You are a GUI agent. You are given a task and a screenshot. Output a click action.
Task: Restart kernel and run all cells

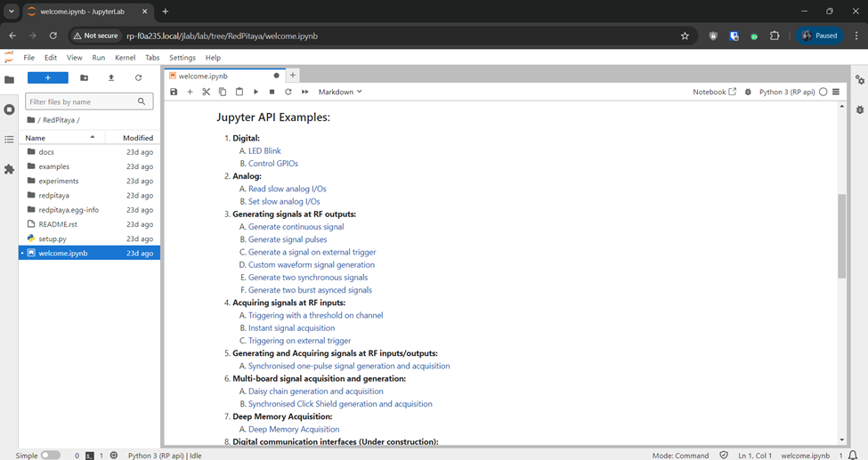(304, 92)
